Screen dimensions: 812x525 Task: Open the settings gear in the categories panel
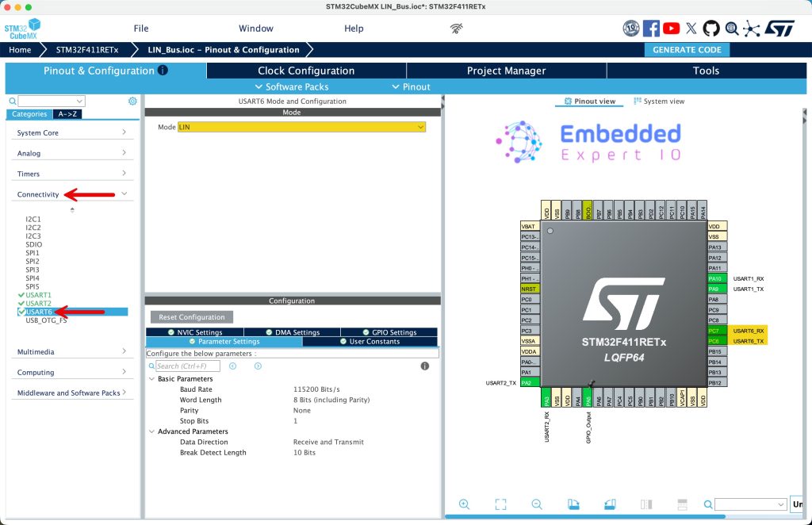[x=132, y=102]
